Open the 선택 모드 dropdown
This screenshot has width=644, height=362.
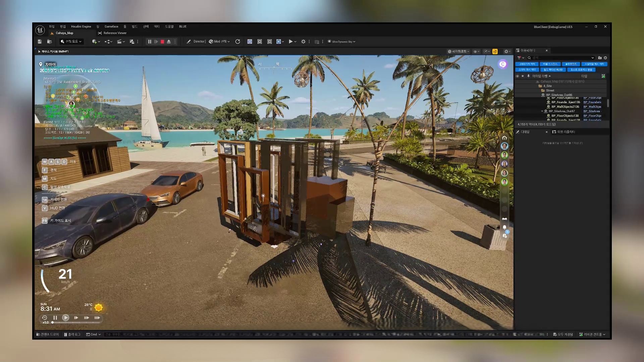[x=71, y=42]
